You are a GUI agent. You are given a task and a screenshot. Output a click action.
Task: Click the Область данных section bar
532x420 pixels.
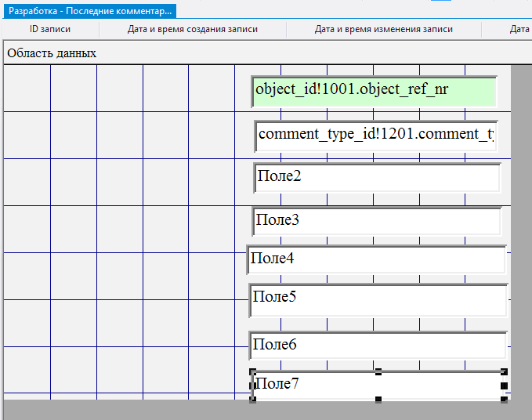pyautogui.click(x=52, y=53)
